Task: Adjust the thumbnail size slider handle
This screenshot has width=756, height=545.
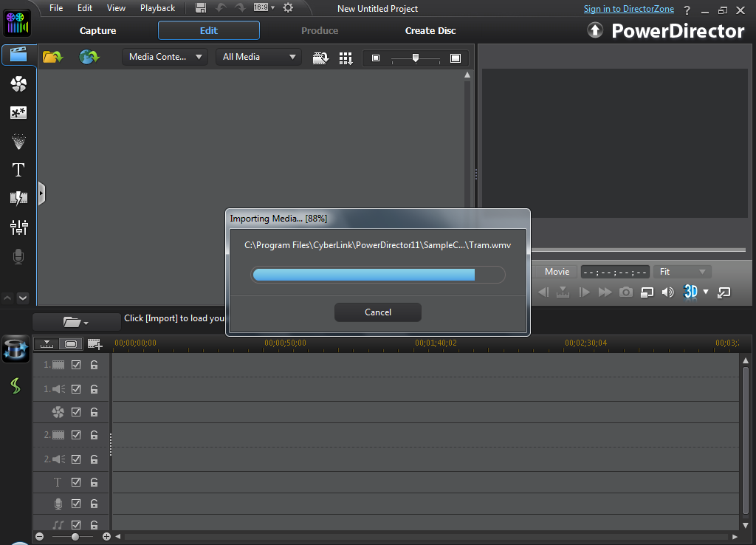Action: (x=416, y=58)
